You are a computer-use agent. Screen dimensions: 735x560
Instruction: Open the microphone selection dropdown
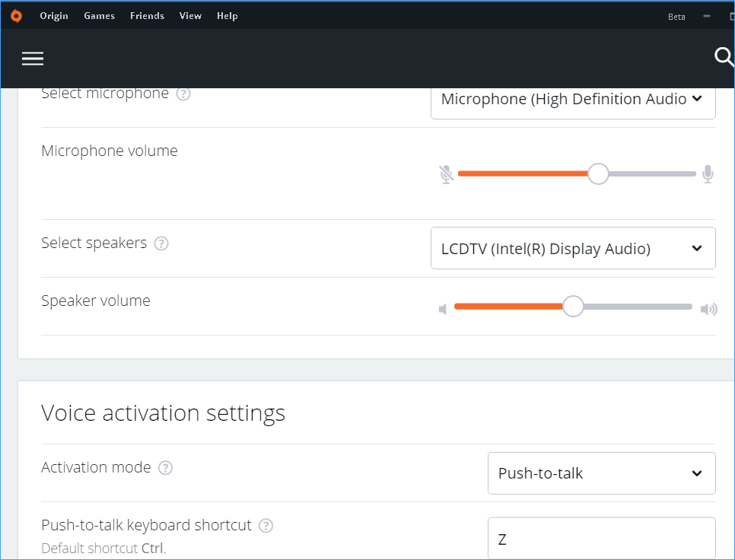573,99
